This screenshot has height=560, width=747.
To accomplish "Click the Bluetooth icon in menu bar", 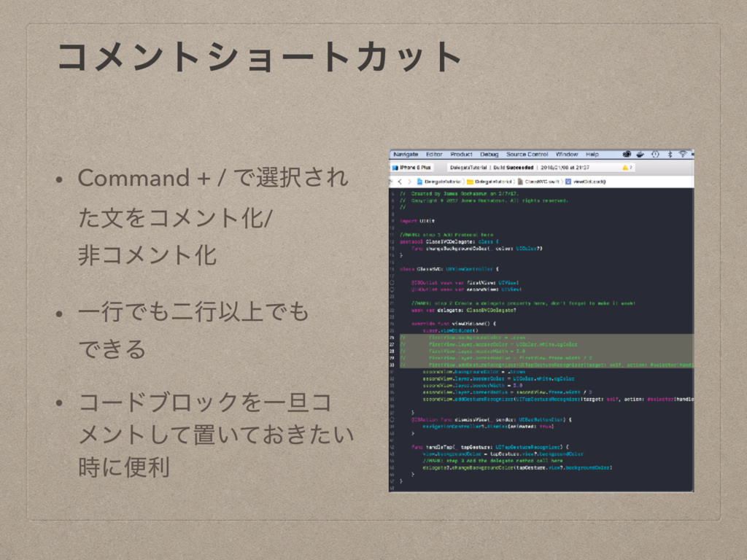I will pyautogui.click(x=670, y=155).
